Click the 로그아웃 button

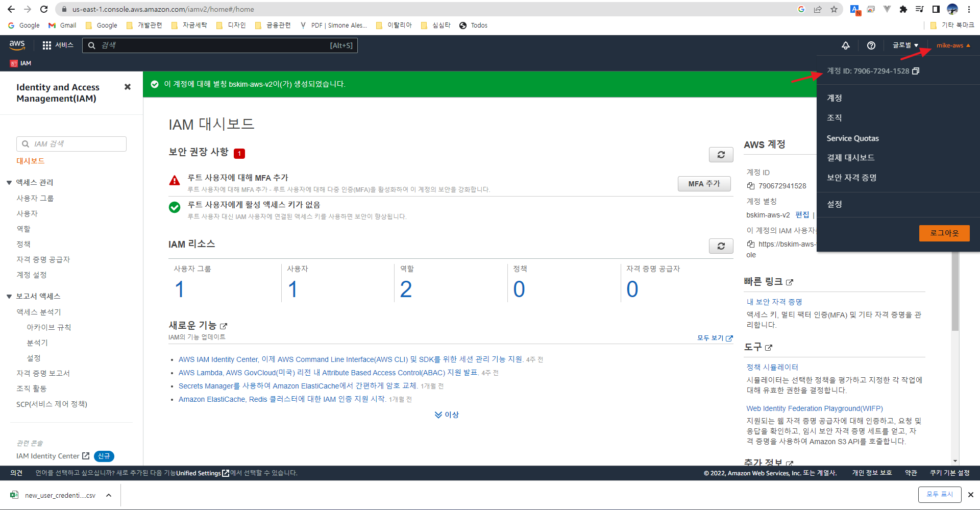[x=944, y=233]
